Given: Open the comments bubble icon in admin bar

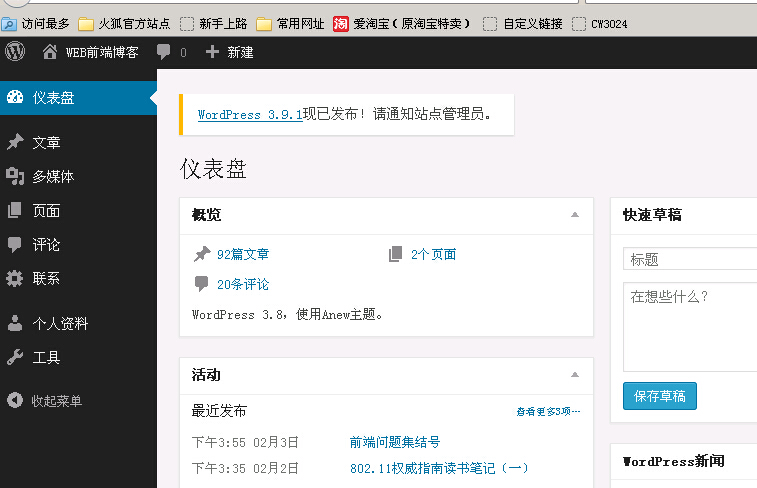Looking at the screenshot, I should [164, 52].
